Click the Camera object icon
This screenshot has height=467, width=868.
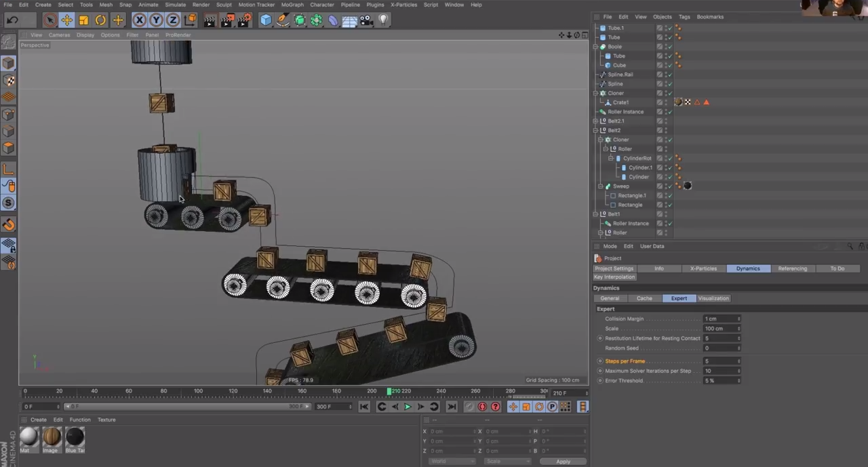pos(366,20)
